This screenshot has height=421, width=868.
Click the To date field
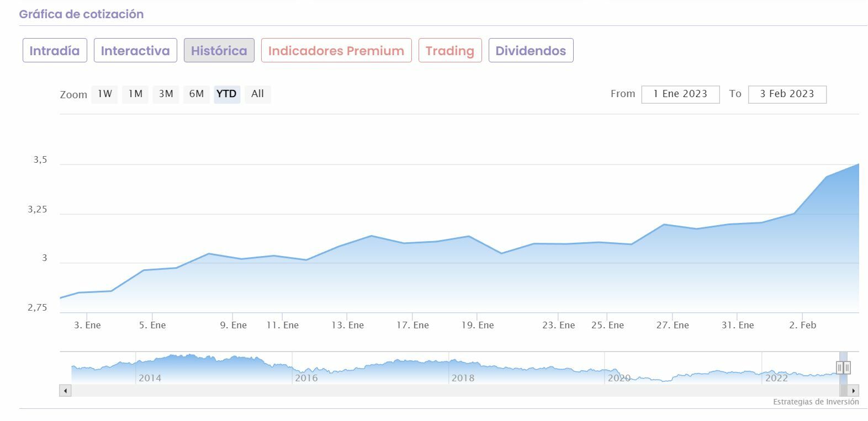787,94
